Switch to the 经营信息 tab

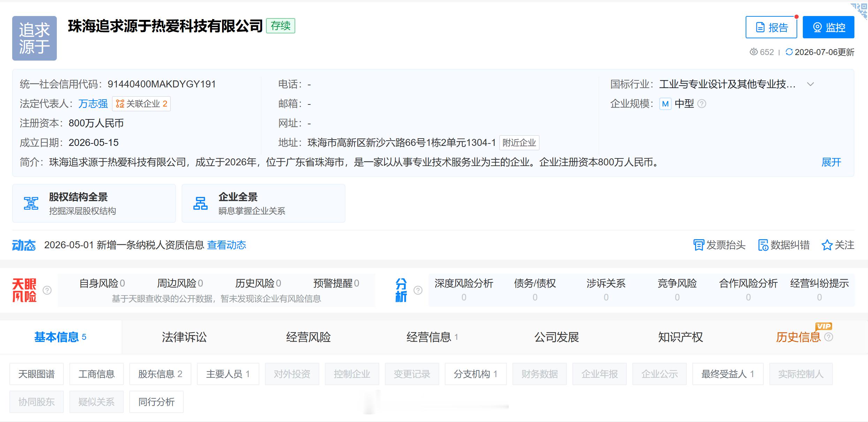[432, 337]
